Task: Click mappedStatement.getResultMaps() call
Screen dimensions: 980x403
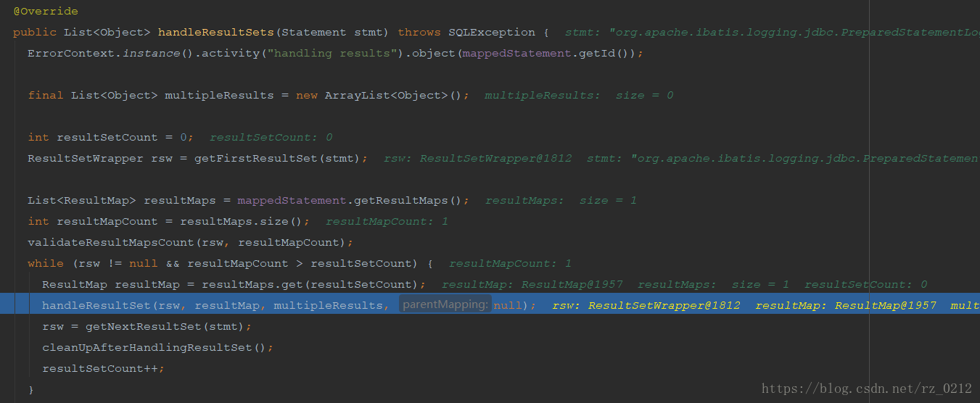Action: [x=350, y=200]
